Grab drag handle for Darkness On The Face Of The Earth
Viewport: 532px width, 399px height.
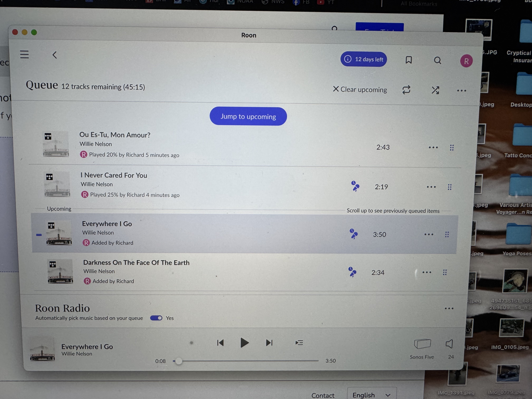tap(445, 272)
